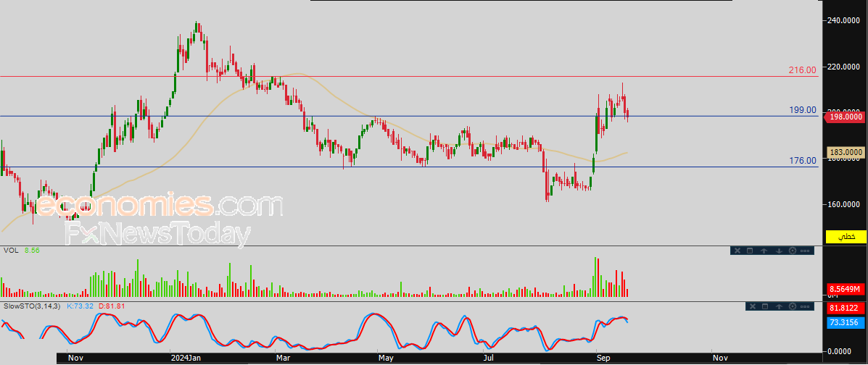868x365 pixels.
Task: Open VOL panel settings gear
Action: pos(792,251)
